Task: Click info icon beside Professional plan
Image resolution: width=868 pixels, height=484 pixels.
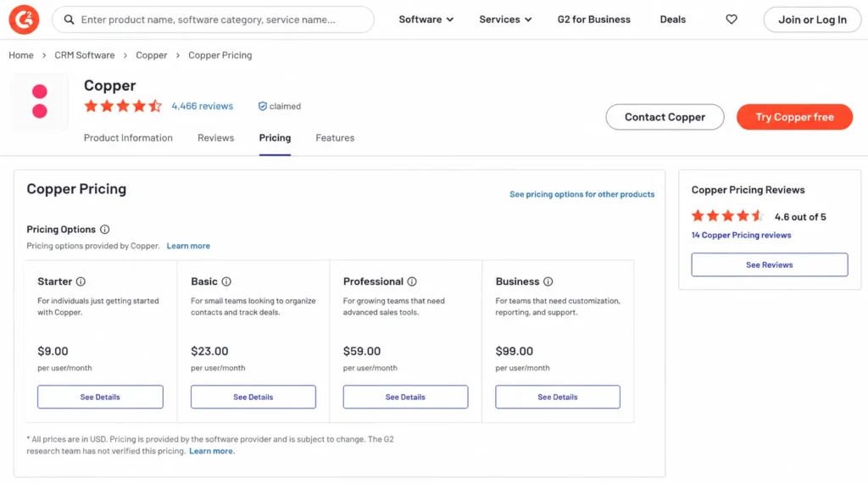Action: coord(412,281)
